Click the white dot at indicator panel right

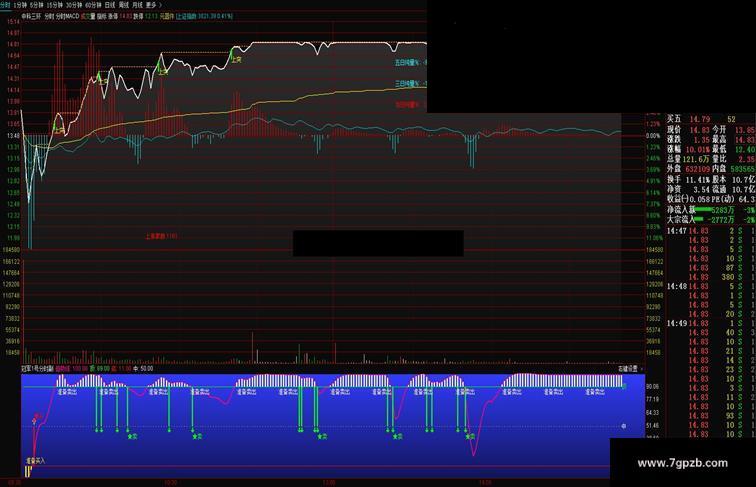(x=624, y=426)
